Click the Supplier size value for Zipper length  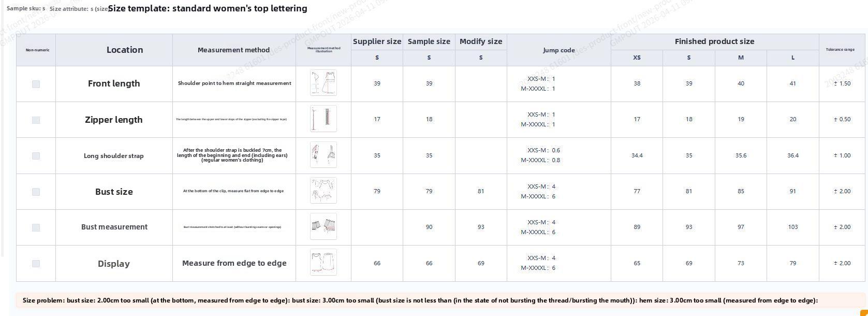pyautogui.click(x=377, y=119)
